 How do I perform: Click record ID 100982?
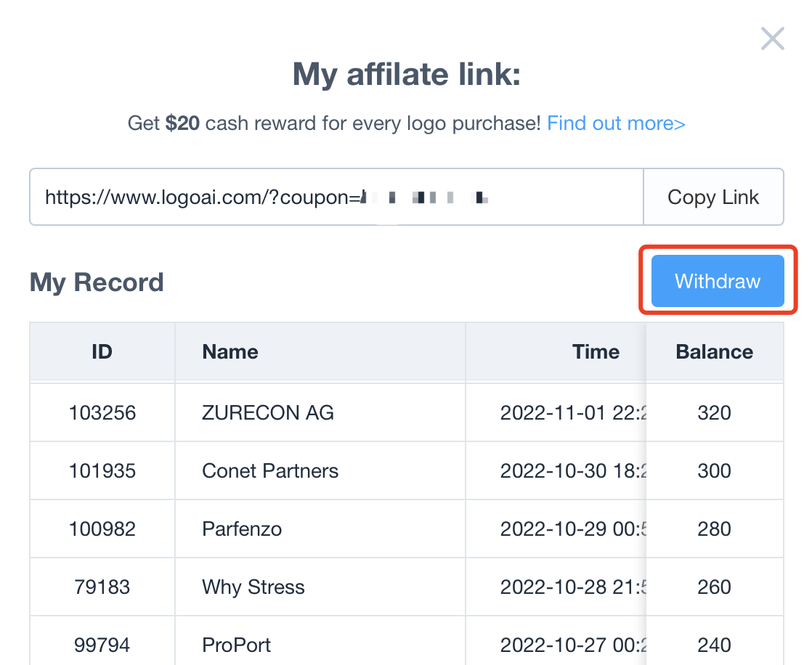point(102,529)
